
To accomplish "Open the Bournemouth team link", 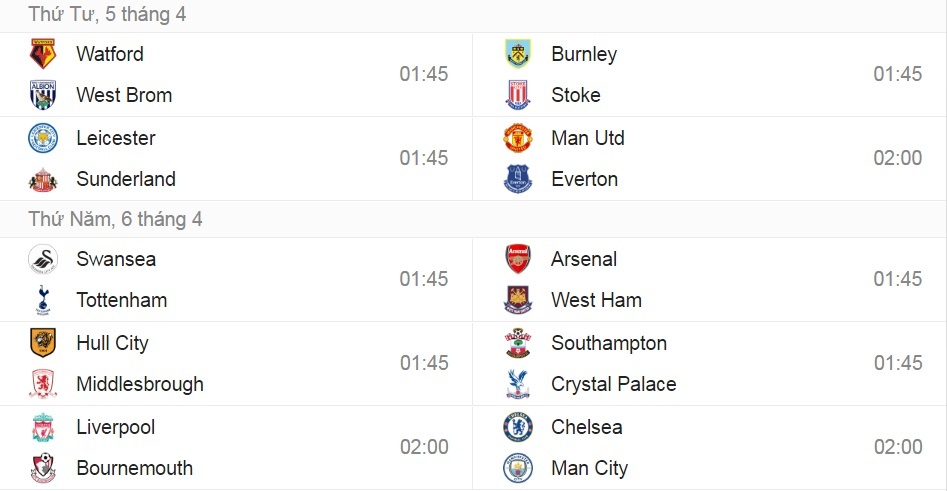I will [135, 468].
